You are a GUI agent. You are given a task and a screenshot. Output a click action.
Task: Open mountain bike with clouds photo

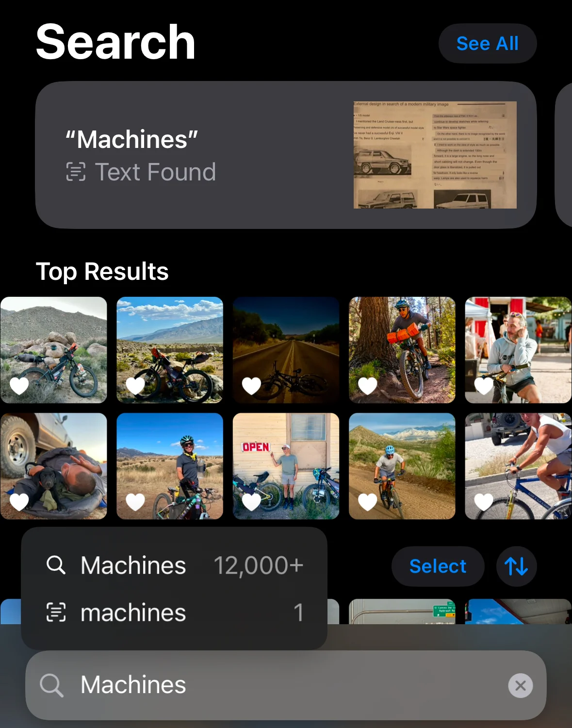click(x=170, y=350)
